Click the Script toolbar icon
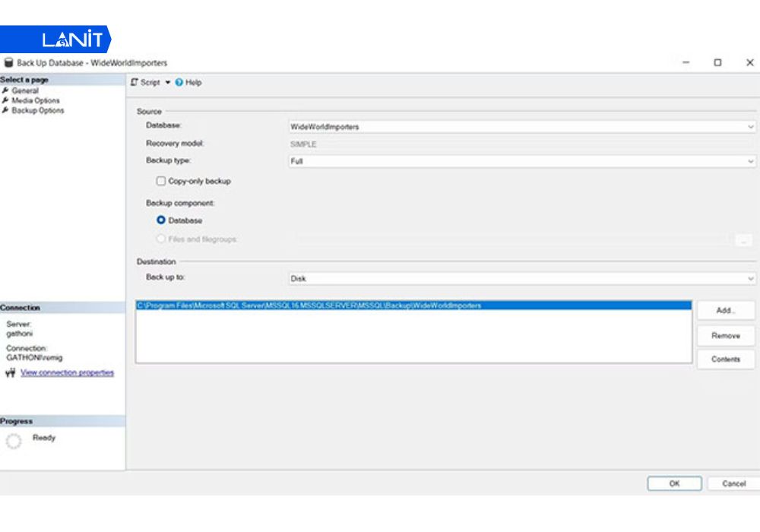760x532 pixels. point(135,82)
